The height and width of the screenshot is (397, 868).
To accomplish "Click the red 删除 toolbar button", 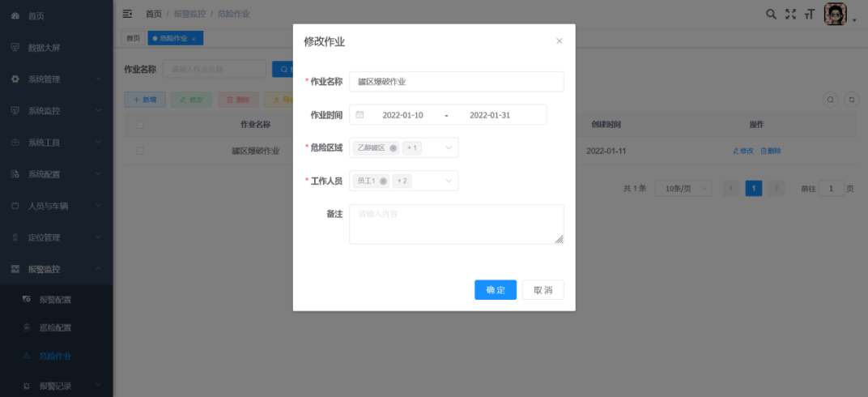I will pyautogui.click(x=238, y=100).
